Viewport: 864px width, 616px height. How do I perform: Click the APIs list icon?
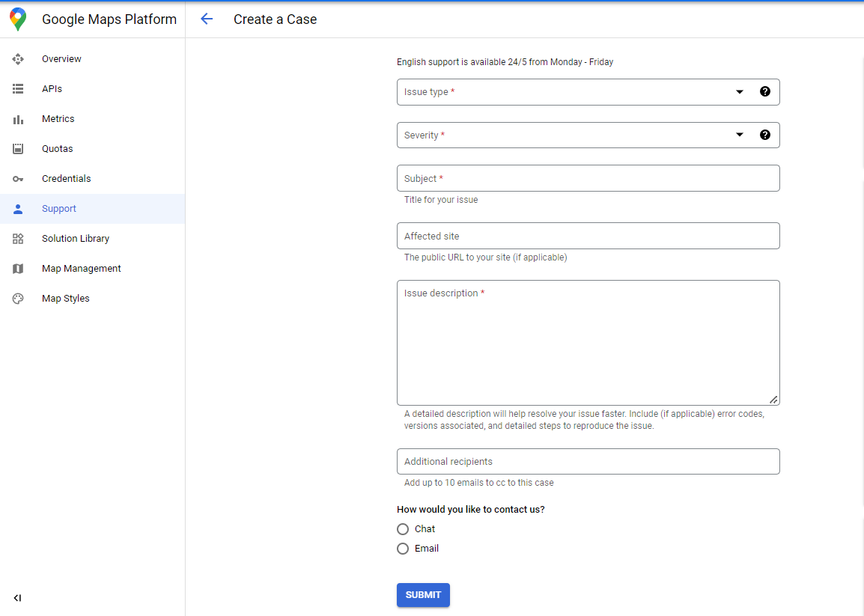(x=18, y=89)
